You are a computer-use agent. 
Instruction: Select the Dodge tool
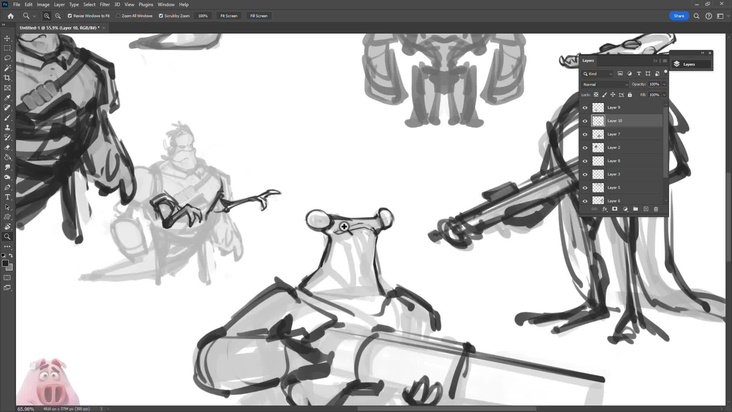(7, 177)
